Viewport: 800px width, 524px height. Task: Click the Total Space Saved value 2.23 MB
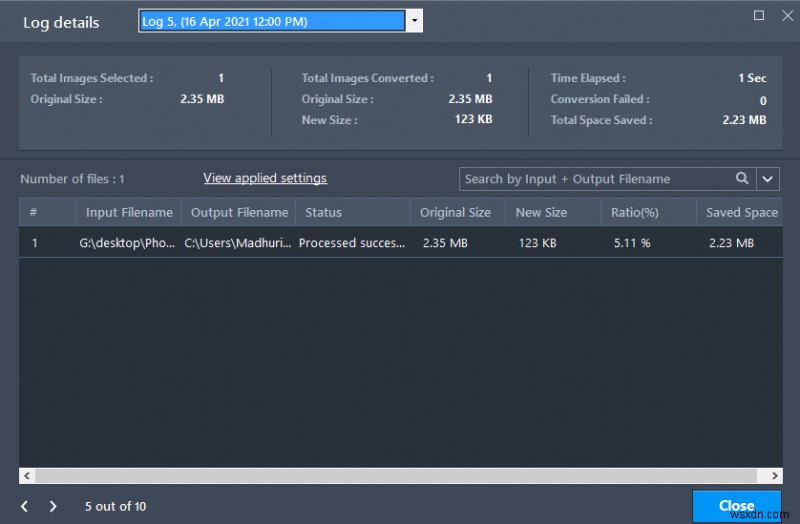(744, 120)
